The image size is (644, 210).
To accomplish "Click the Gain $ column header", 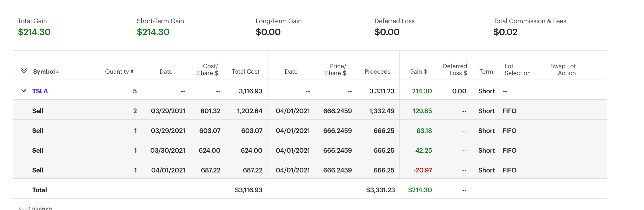I will 418,72.
